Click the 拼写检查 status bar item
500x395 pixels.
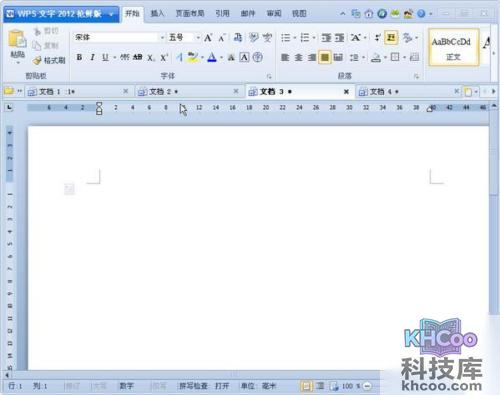(193, 386)
